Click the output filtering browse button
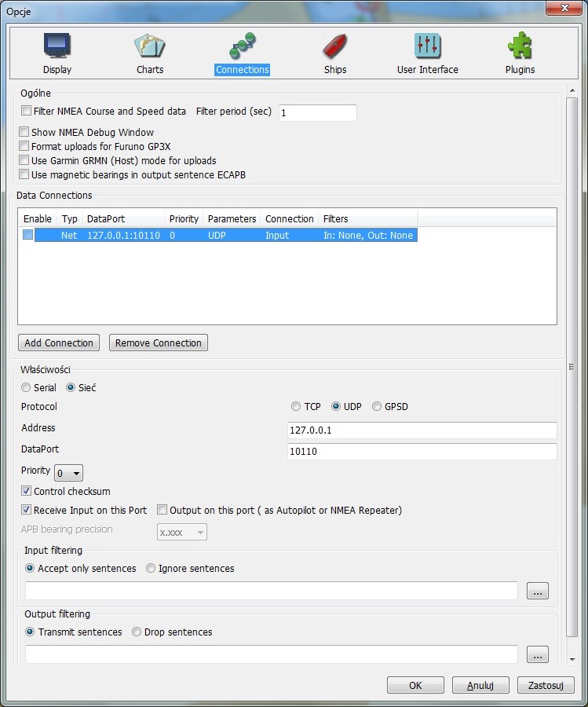The image size is (588, 707). click(x=537, y=654)
